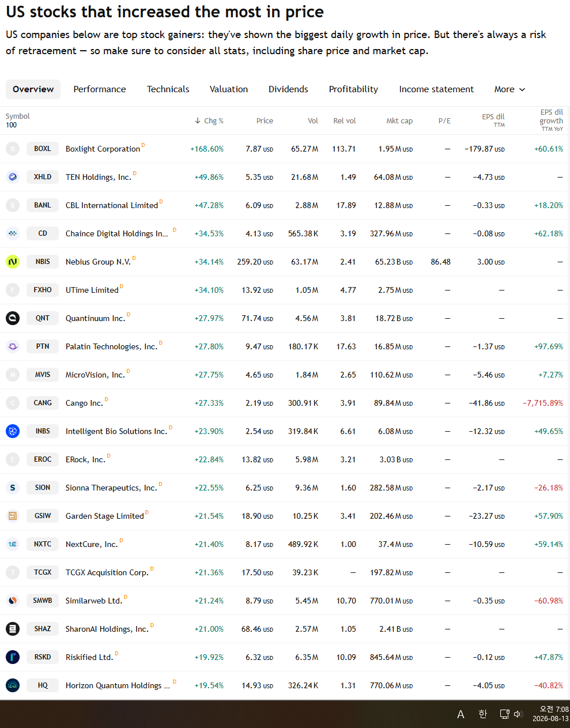Click the QNT ticker symbol button
Viewport: 570px width, 728px height.
pos(43,318)
